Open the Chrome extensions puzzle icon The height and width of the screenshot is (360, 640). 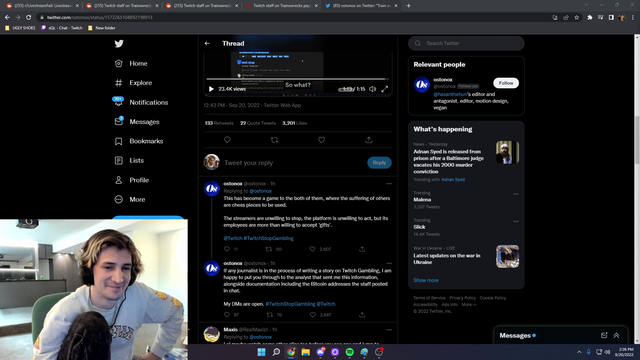(x=589, y=18)
